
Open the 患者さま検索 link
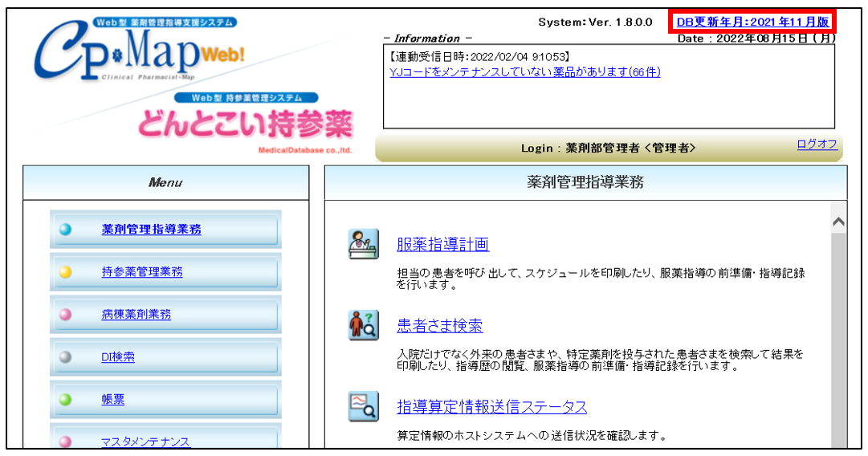440,326
